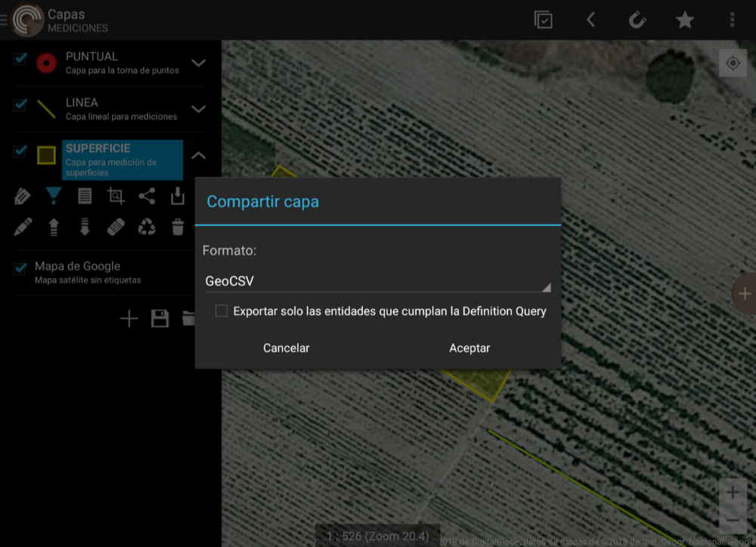This screenshot has width=756, height=547.
Task: Expand the PUNTUAL layer options chevron
Action: point(198,63)
